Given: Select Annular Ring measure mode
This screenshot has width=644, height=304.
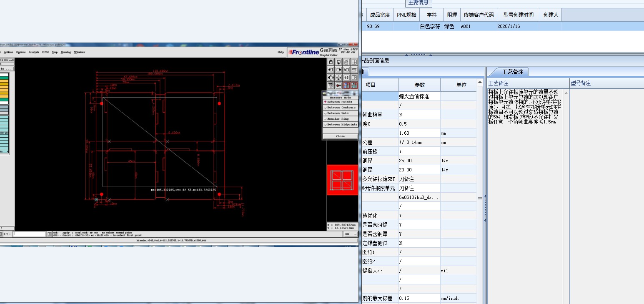Looking at the screenshot, I should coord(340,119).
